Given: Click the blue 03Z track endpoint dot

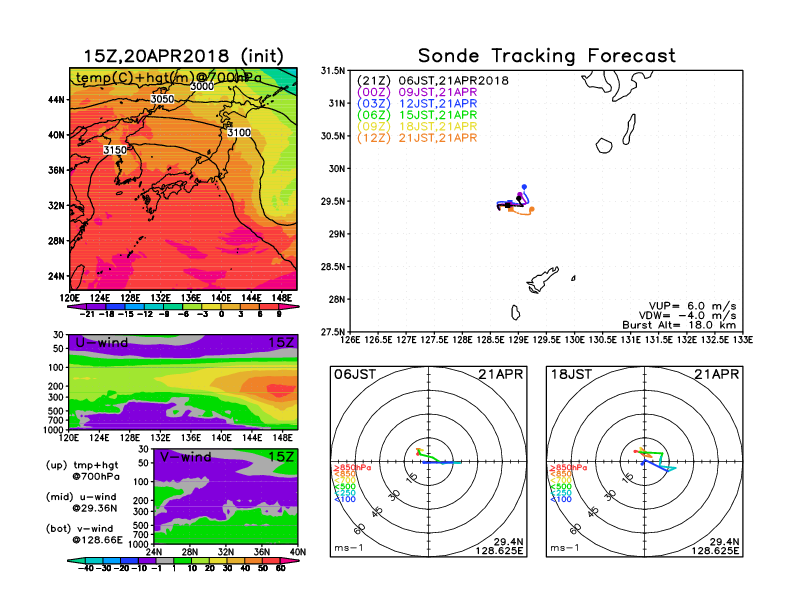Looking at the screenshot, I should click(524, 187).
